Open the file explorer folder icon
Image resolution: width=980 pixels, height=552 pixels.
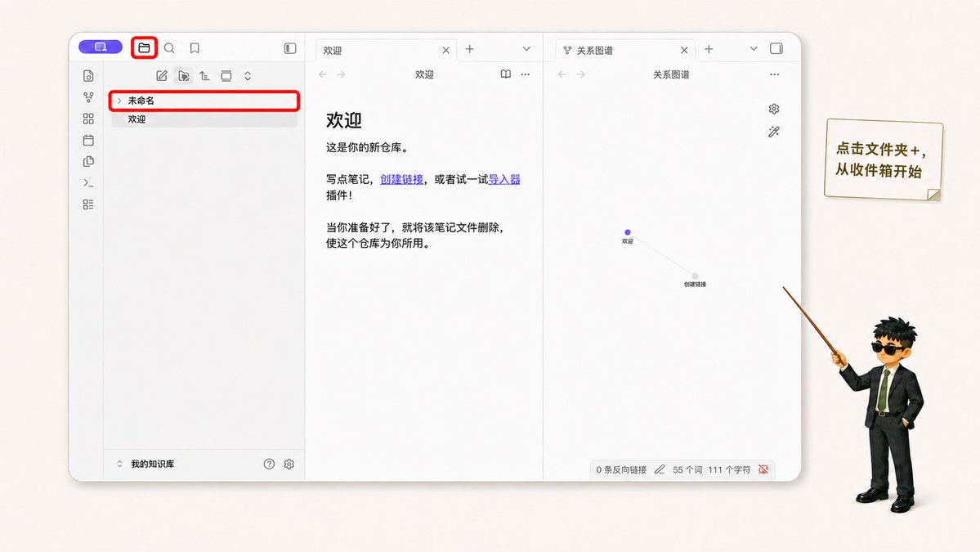click(x=144, y=48)
